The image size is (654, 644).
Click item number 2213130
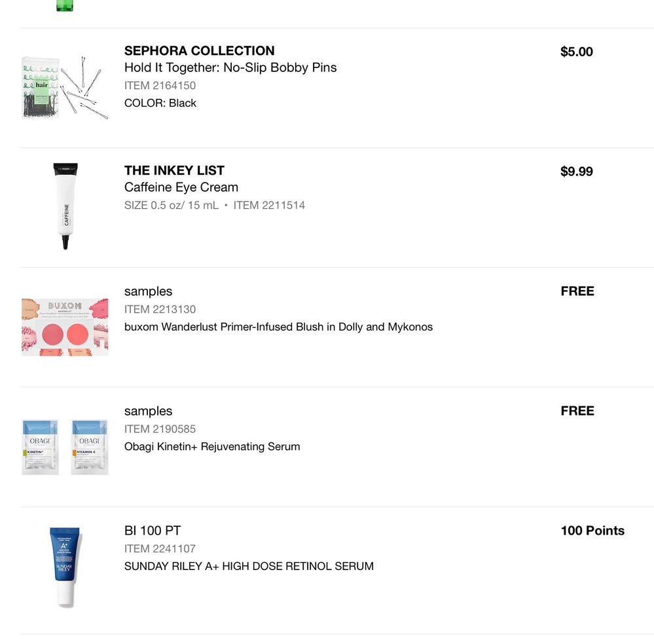pyautogui.click(x=160, y=309)
